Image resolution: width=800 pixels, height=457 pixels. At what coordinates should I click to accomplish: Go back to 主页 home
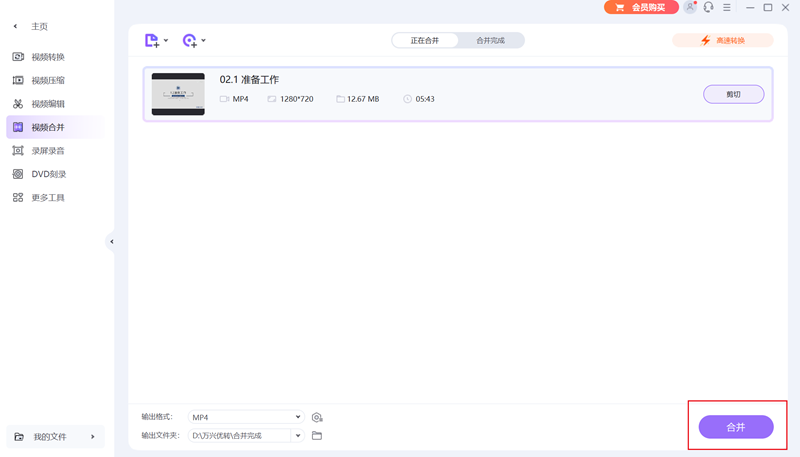pos(39,27)
